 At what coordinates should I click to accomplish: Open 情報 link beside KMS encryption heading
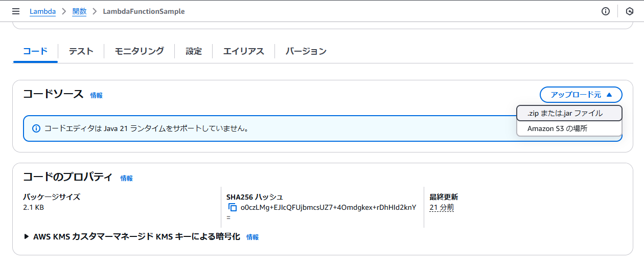click(252, 237)
